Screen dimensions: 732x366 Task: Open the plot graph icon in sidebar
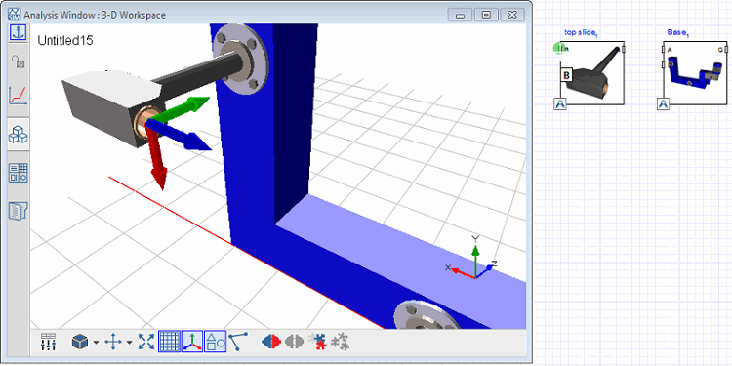[18, 96]
